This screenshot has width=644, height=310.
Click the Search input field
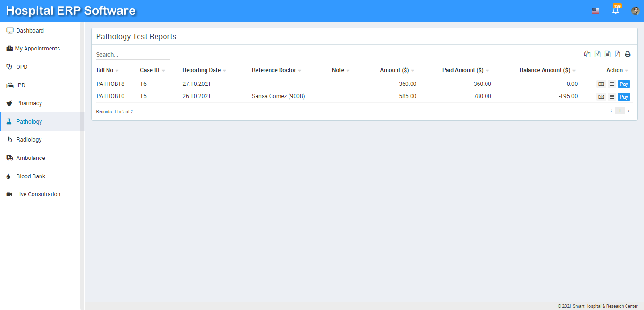point(132,55)
